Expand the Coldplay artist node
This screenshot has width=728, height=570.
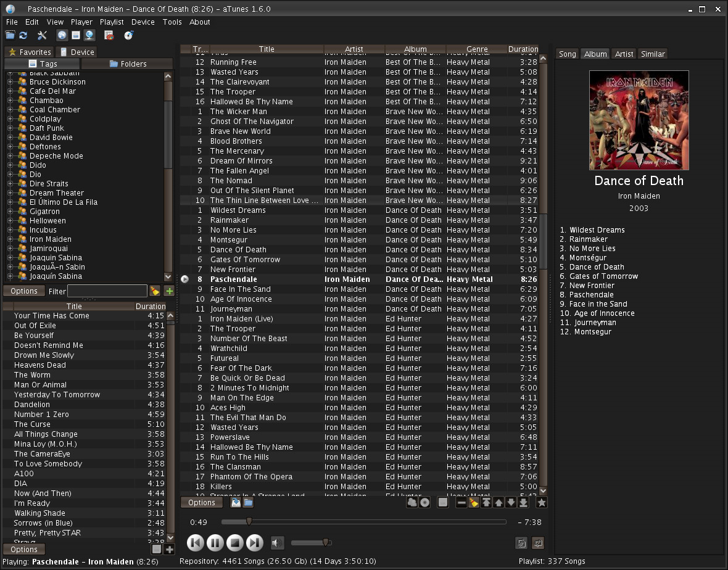[10, 119]
